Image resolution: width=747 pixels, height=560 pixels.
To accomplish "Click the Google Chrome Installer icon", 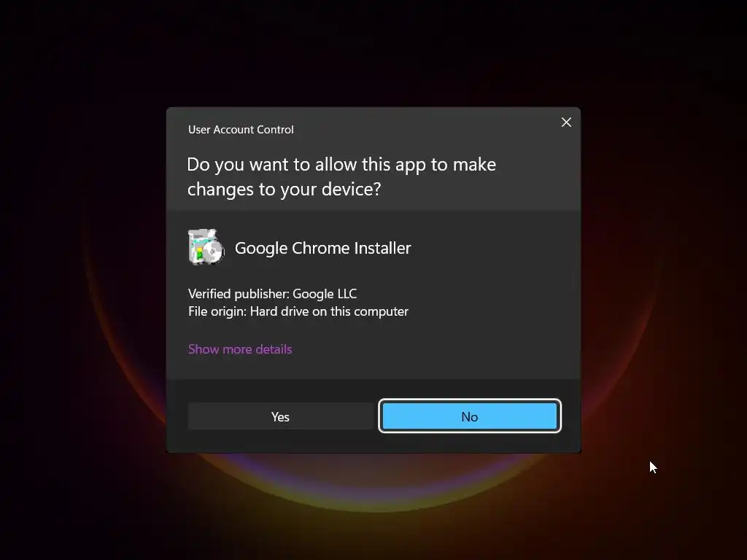I will (206, 247).
